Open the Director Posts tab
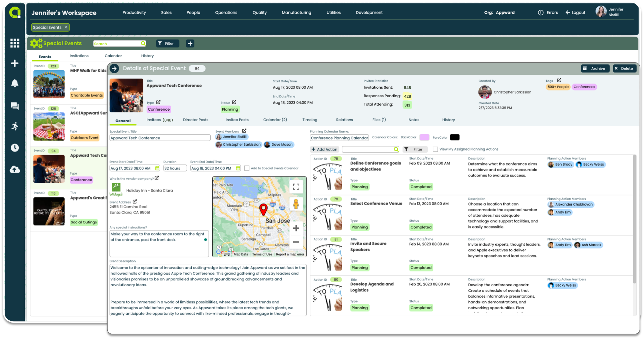Viewport: 644px width, 339px height. click(195, 119)
